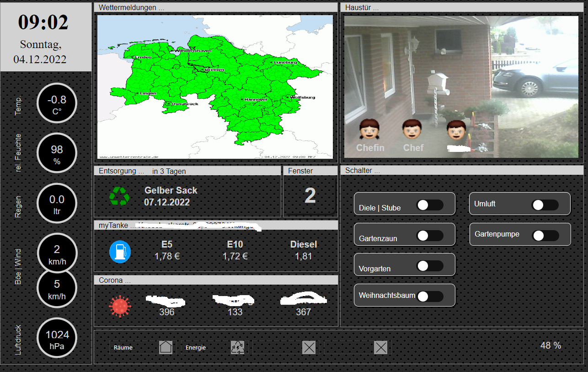Click the Corona panel header

pos(216,280)
